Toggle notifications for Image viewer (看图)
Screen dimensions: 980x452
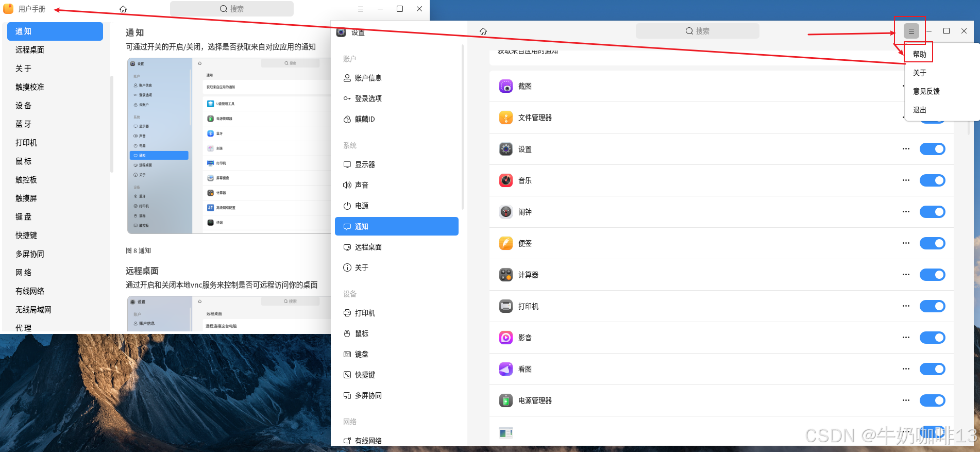932,369
